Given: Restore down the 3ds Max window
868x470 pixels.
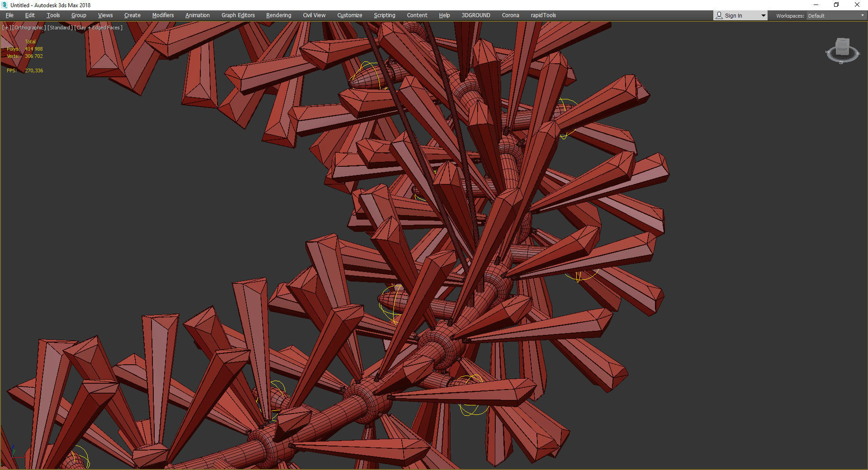Looking at the screenshot, I should pyautogui.click(x=836, y=5).
